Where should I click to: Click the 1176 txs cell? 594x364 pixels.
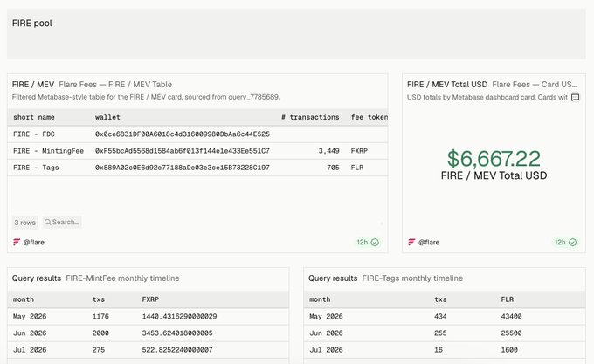click(100, 316)
